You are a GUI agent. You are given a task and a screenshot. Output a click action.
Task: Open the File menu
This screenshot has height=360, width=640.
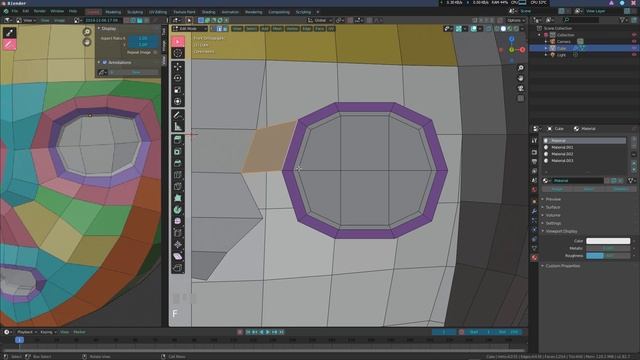pyautogui.click(x=15, y=11)
